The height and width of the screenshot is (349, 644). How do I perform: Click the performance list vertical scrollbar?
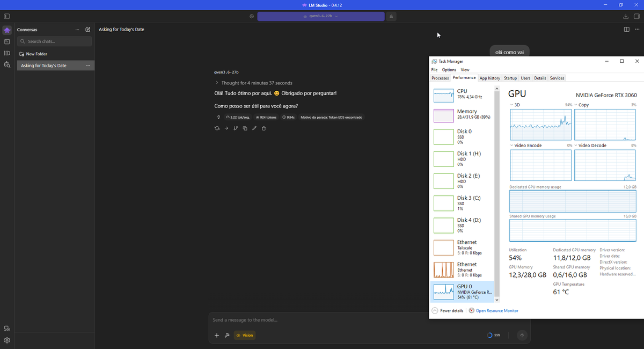(497, 193)
